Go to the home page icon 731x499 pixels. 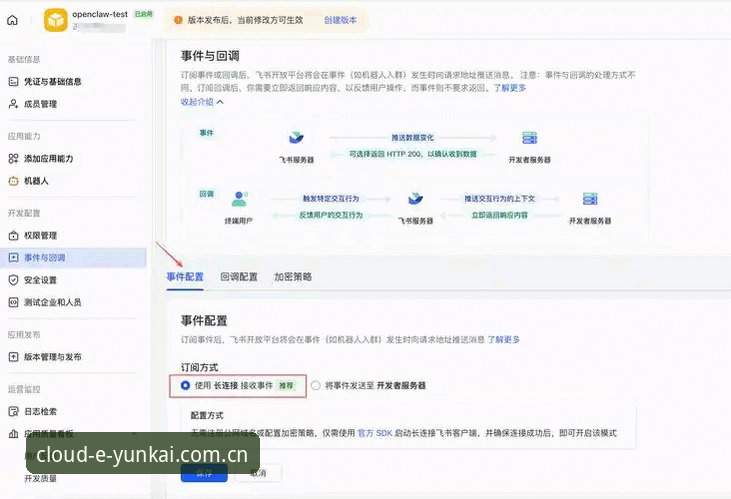(13, 20)
